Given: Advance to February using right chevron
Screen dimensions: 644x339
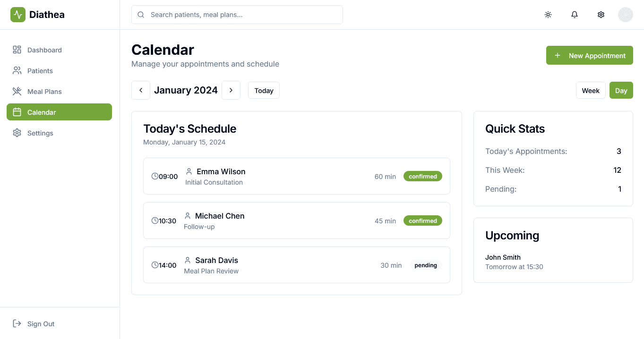Looking at the screenshot, I should click(231, 90).
